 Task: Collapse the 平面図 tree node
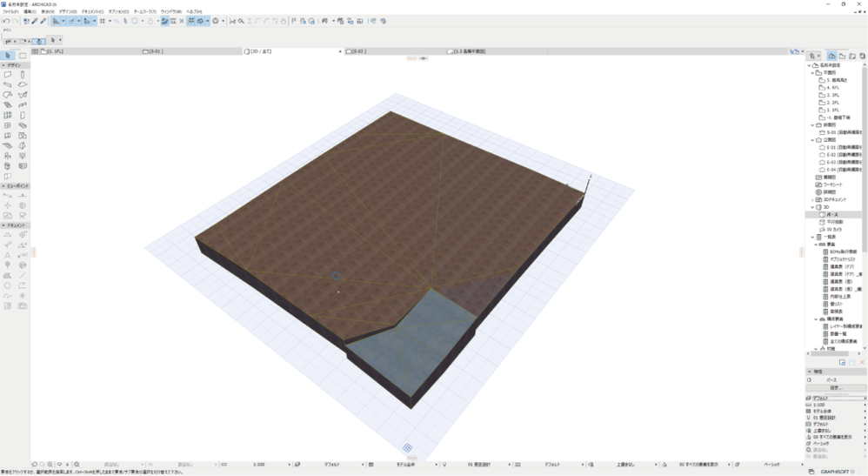812,72
